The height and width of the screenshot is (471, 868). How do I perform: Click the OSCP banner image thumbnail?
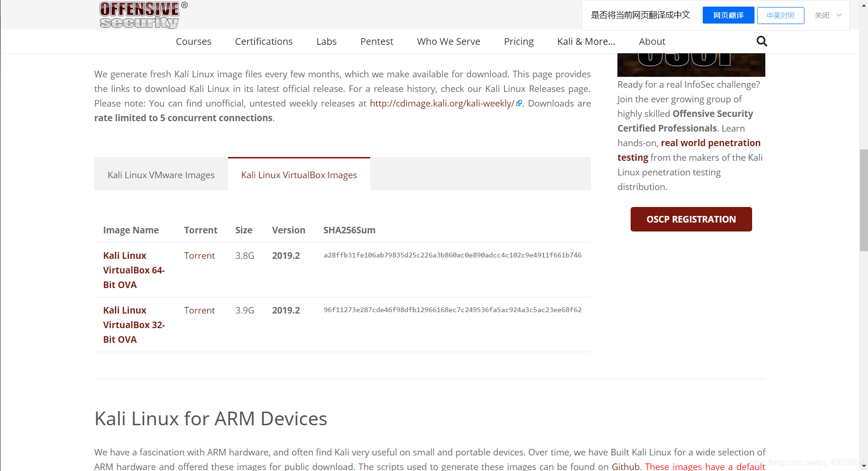point(691,65)
